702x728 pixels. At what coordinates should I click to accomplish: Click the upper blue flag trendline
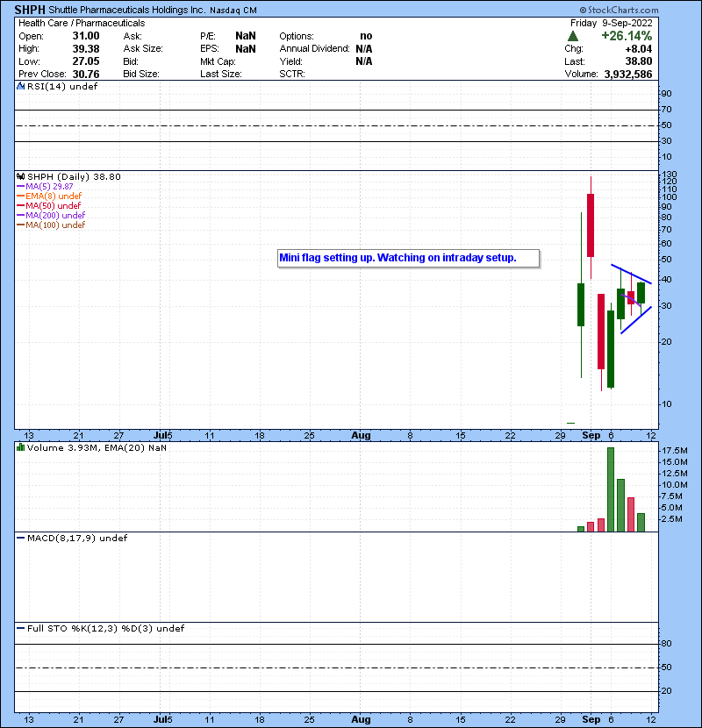click(631, 274)
